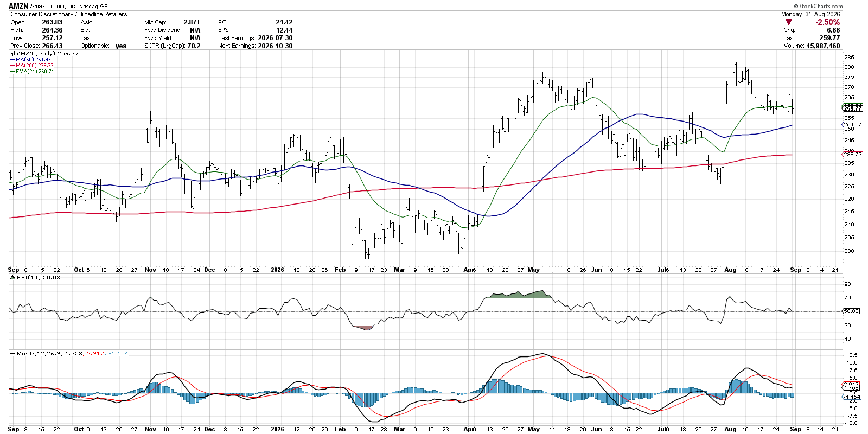Click the 200 price axis label
Screen dimensions: 868x434
click(x=849, y=251)
